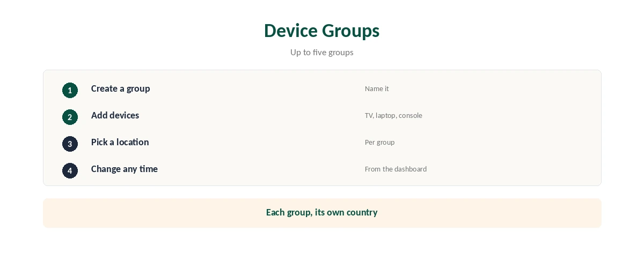644x268 pixels.
Task: Click the 'TV, laptop, console' description
Action: (393, 115)
